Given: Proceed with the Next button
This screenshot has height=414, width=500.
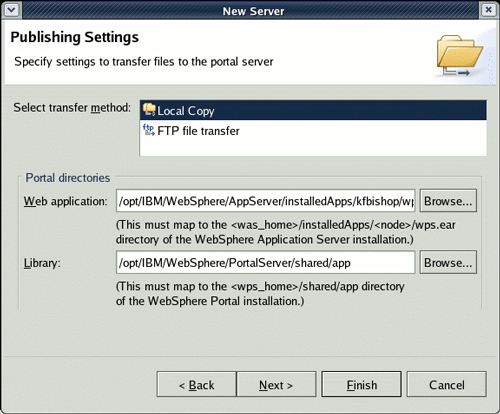Looking at the screenshot, I should pos(276,384).
